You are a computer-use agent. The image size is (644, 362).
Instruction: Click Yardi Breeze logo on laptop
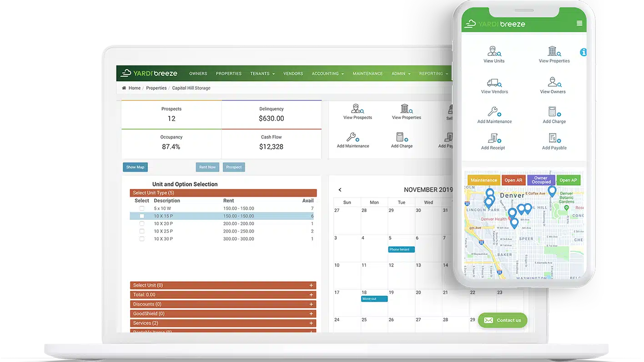coord(149,73)
